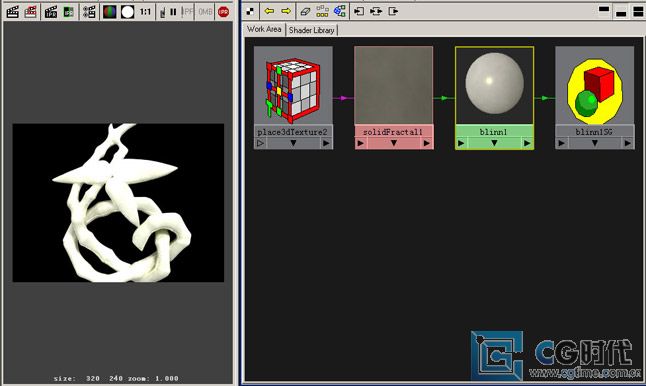The height and width of the screenshot is (386, 646).
Task: Show input connections icon
Action: [x=359, y=11]
